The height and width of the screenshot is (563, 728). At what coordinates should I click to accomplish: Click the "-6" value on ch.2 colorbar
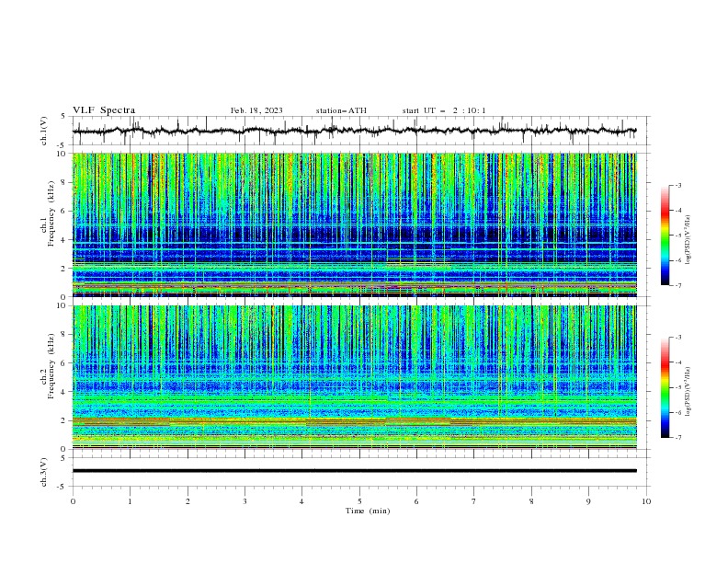pos(678,412)
